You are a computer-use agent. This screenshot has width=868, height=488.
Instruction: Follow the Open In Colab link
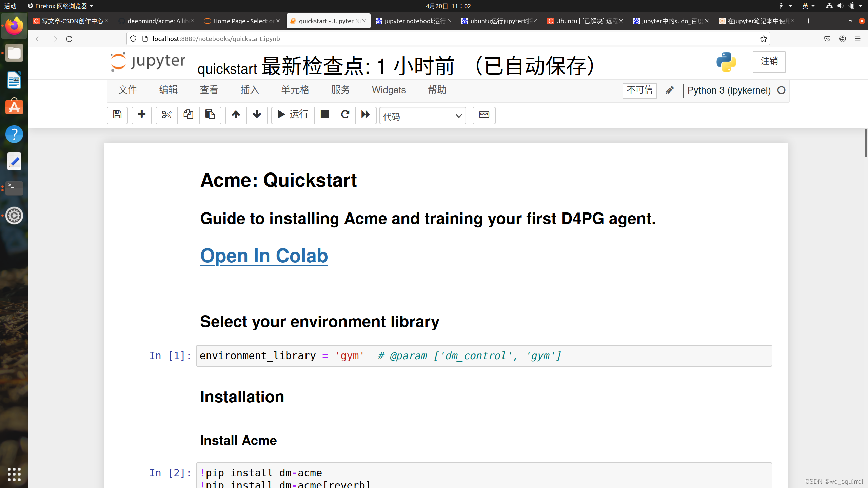(264, 256)
